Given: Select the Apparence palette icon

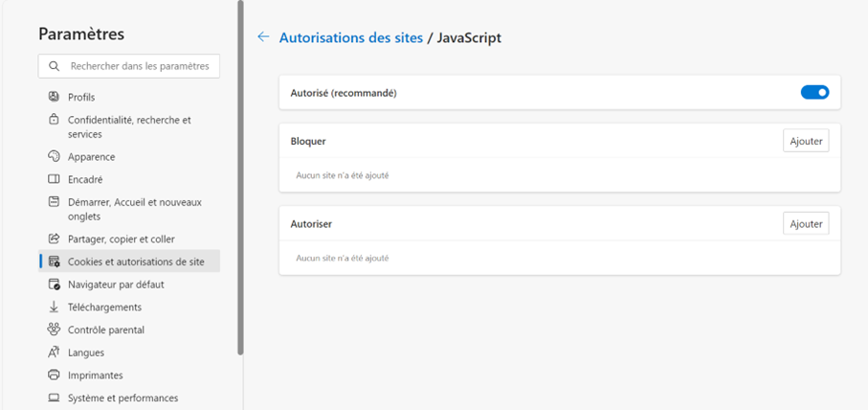Looking at the screenshot, I should click(x=54, y=156).
